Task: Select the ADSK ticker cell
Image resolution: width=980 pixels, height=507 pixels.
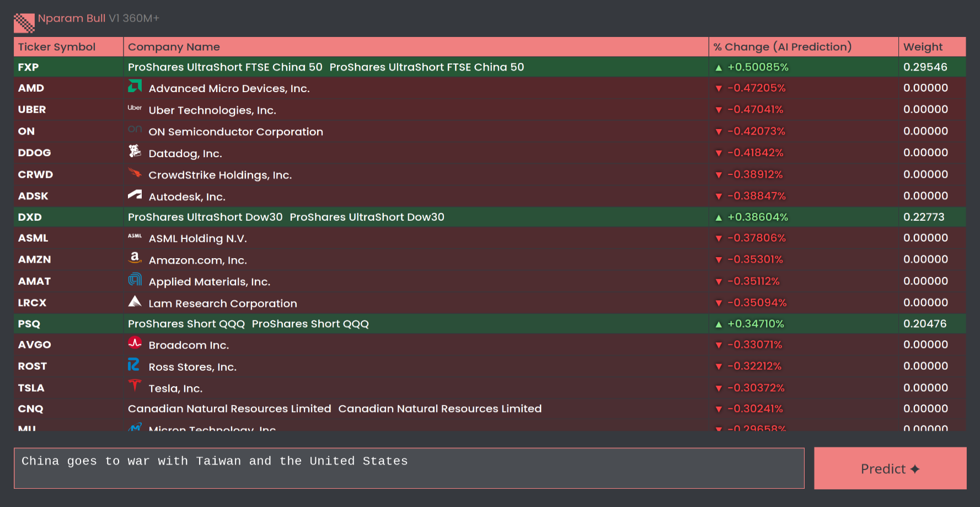Action: pyautogui.click(x=68, y=196)
